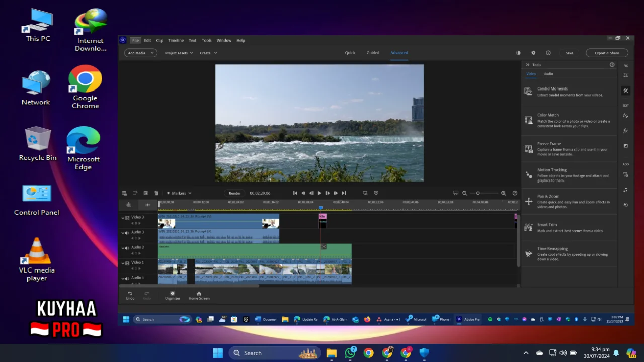This screenshot has height=362, width=644.
Task: Mute the Audio 2 track speaker icon
Action: tap(127, 248)
